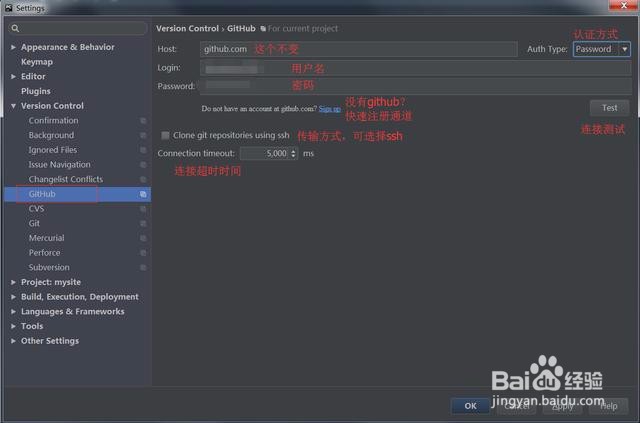This screenshot has width=640, height=423.
Task: Click project-level icon beside Confirmation
Action: pyautogui.click(x=143, y=120)
